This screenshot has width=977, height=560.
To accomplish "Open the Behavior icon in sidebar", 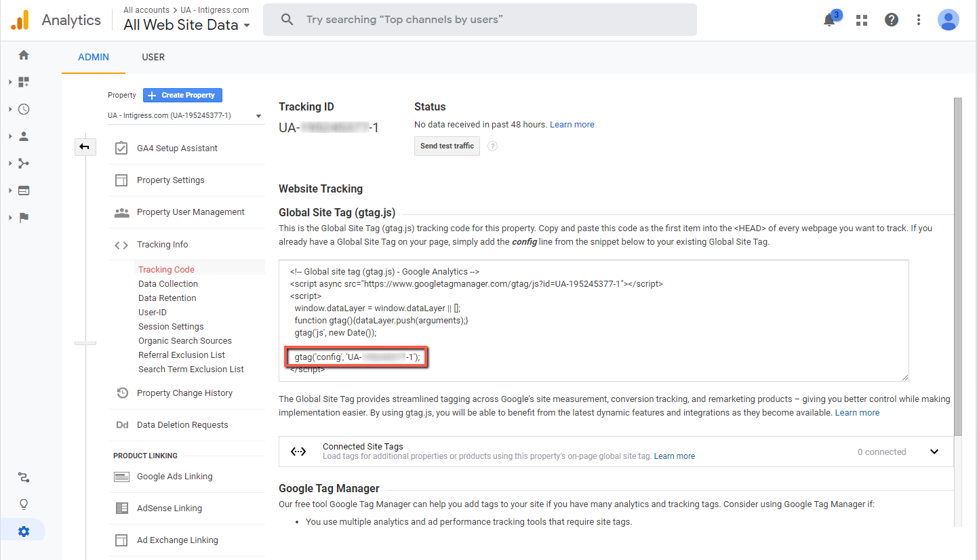I will (24, 191).
